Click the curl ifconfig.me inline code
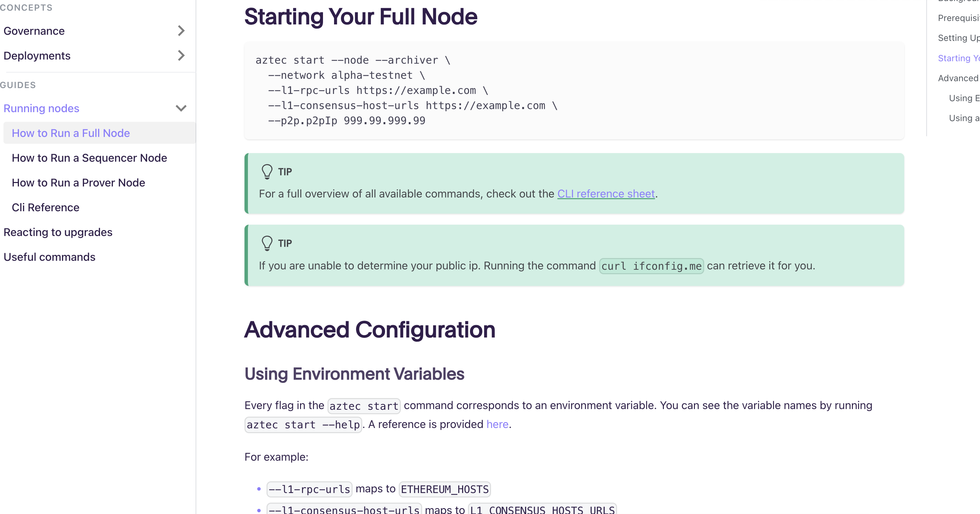 [x=651, y=266]
